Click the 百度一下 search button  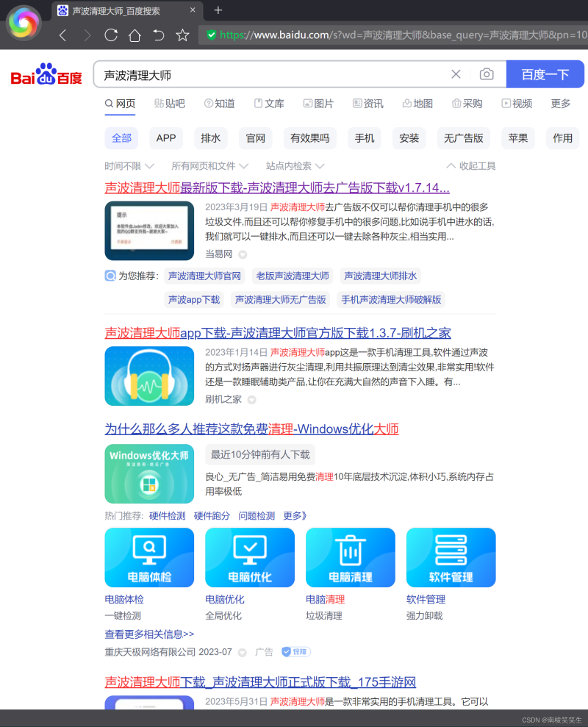pyautogui.click(x=545, y=74)
